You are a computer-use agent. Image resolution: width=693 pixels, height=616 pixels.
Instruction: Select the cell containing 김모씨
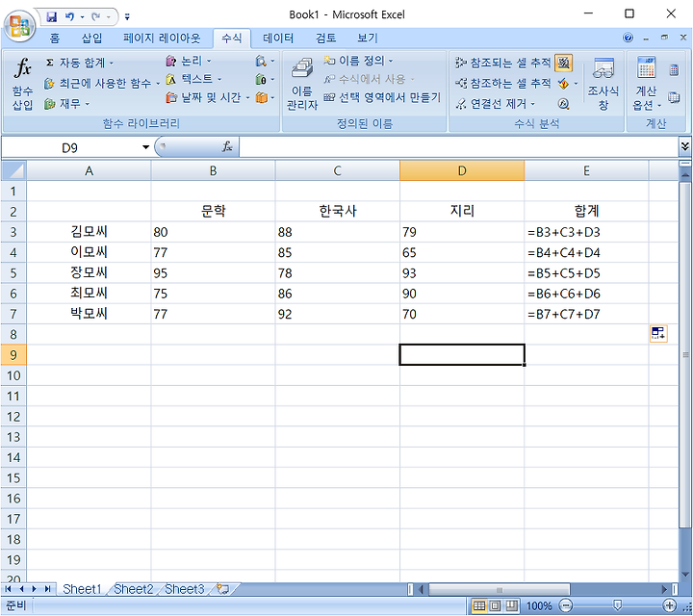point(89,232)
